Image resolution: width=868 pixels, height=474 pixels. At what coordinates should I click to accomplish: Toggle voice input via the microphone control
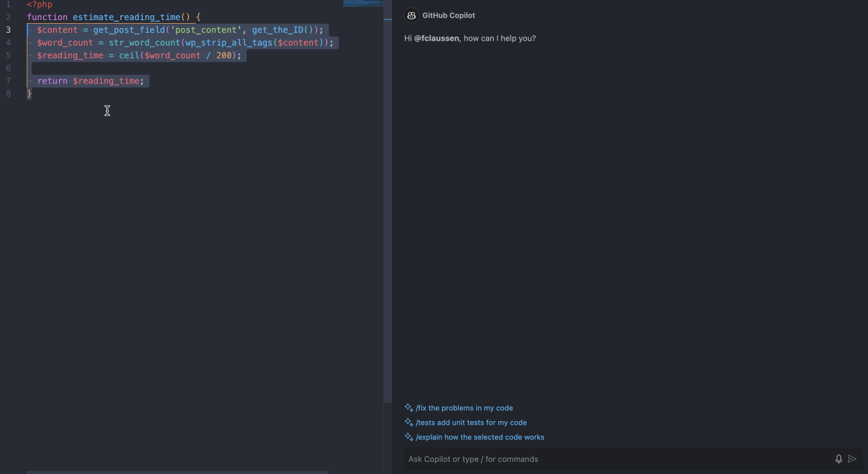pos(839,459)
